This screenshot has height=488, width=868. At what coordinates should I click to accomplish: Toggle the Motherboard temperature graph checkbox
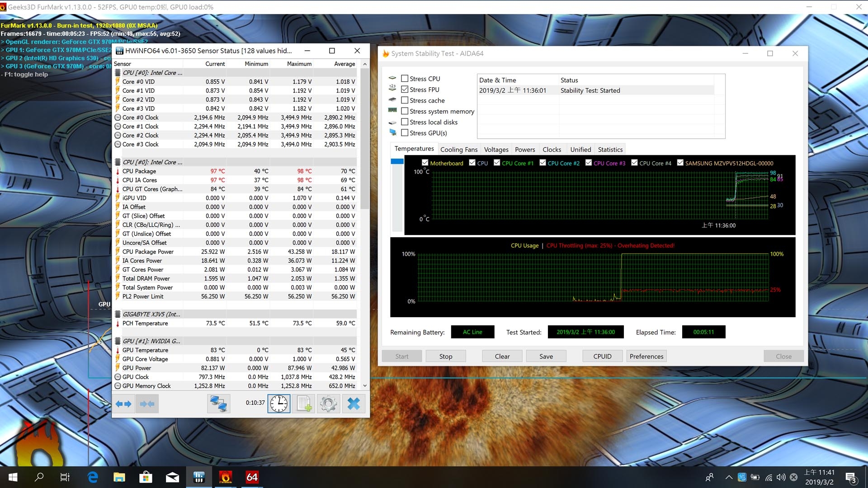425,163
